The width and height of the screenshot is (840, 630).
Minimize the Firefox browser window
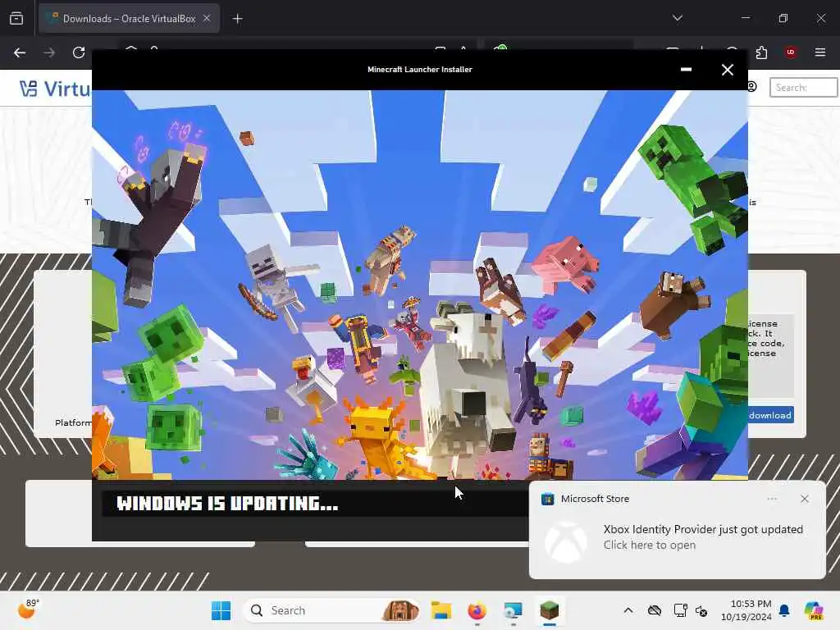coord(746,18)
